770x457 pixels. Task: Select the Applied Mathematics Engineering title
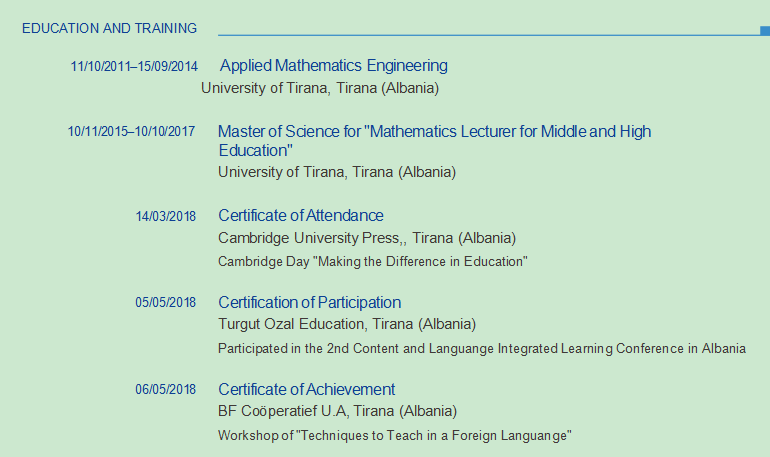[333, 66]
